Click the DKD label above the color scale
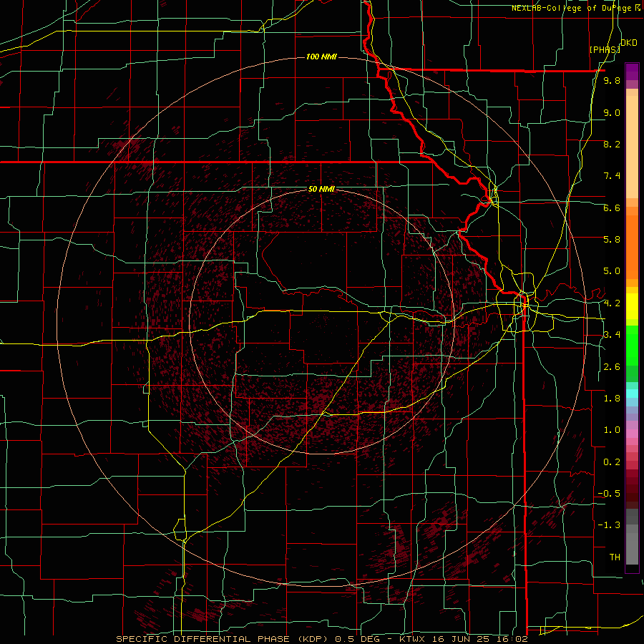Viewport: 644px width, 644px height. tap(629, 43)
